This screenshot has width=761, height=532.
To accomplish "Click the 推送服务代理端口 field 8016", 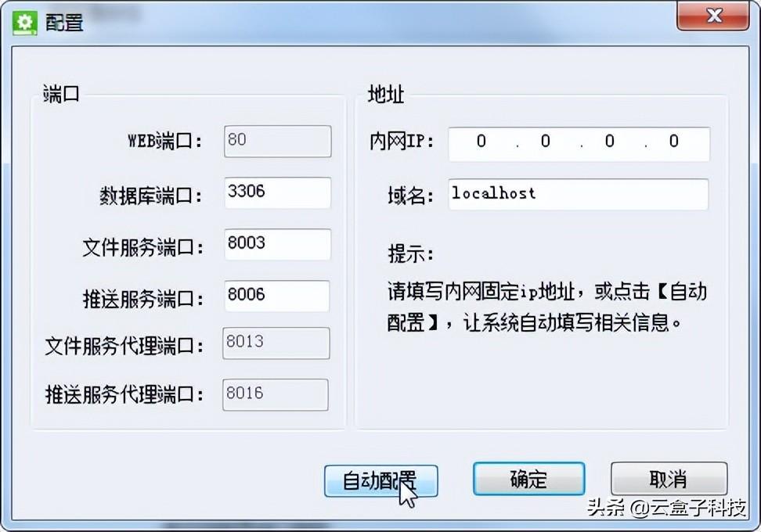I will pyautogui.click(x=275, y=395).
